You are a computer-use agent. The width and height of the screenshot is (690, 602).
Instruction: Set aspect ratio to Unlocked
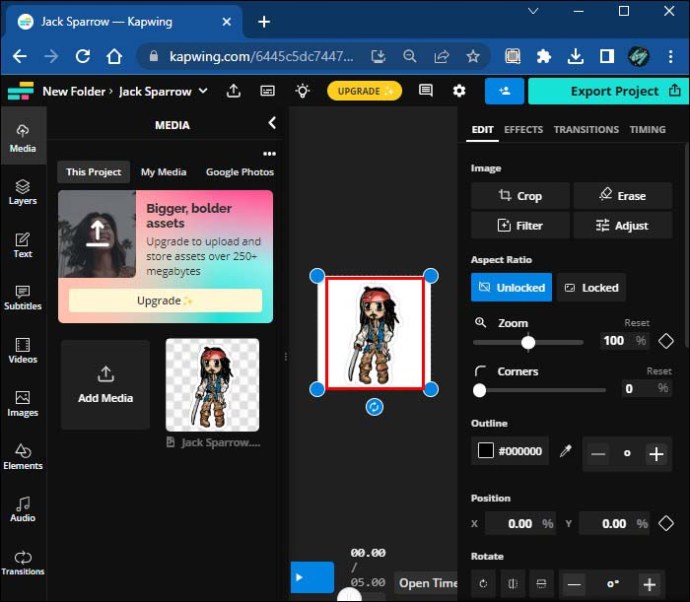[511, 287]
